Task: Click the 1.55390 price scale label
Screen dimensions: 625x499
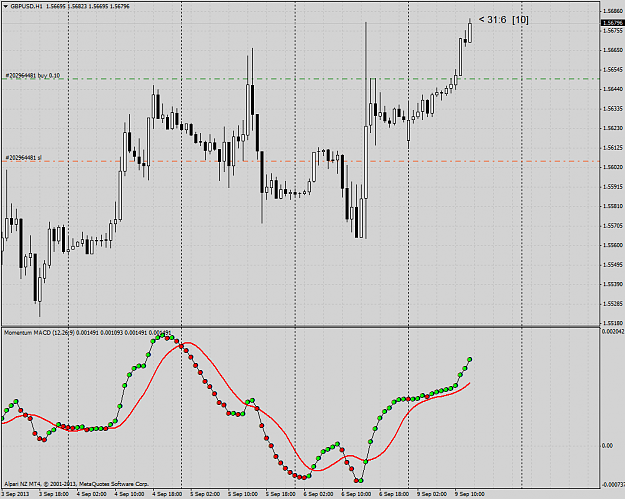Action: coord(613,285)
